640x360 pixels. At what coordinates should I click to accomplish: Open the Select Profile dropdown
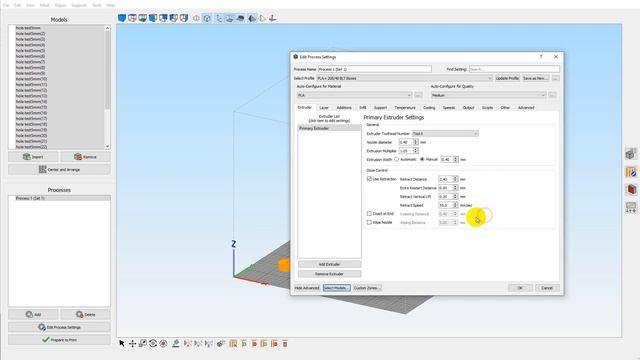pyautogui.click(x=404, y=78)
